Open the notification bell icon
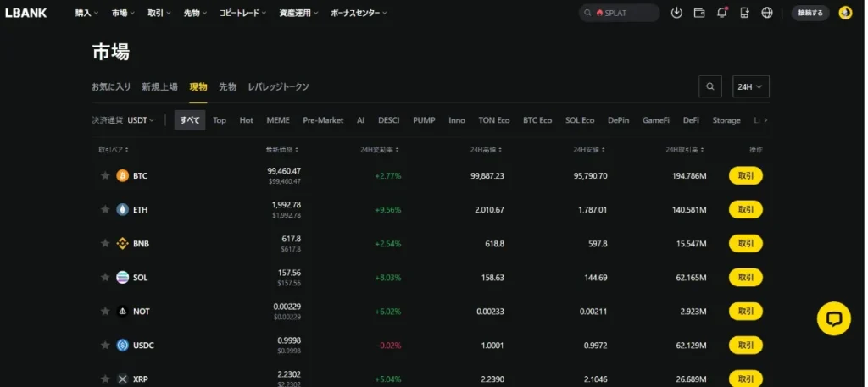This screenshot has height=387, width=868. (x=722, y=13)
